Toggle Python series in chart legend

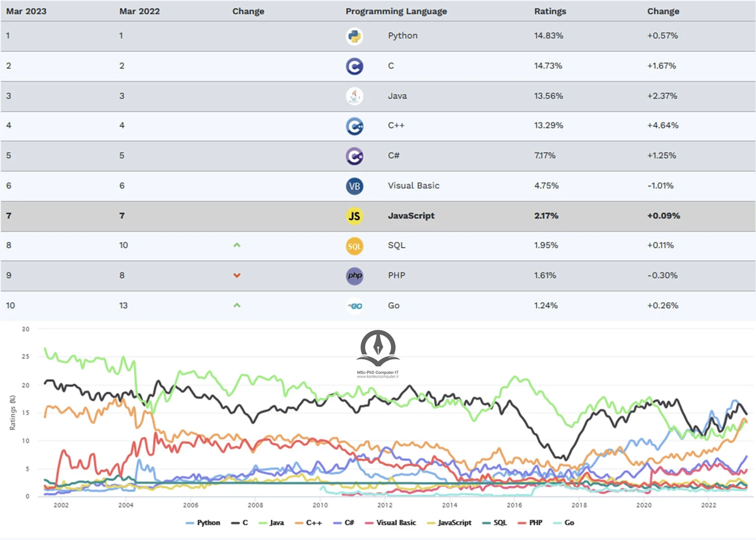pos(203,523)
